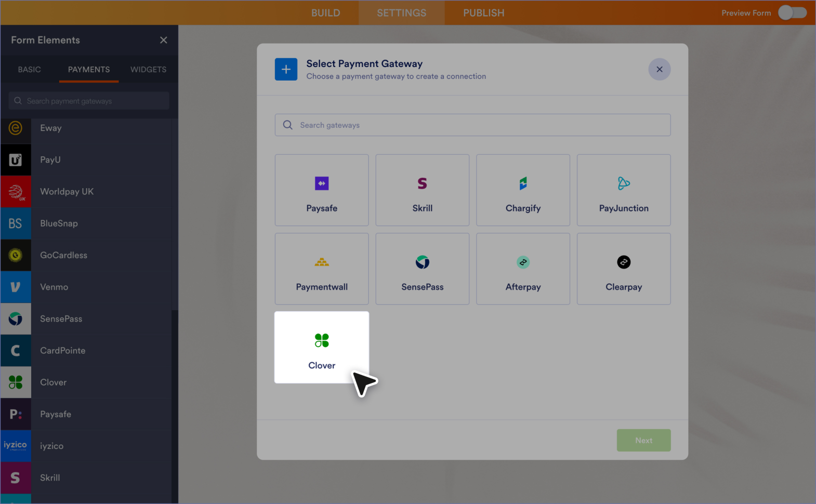Click the Next button
The image size is (816, 504).
[x=643, y=440]
